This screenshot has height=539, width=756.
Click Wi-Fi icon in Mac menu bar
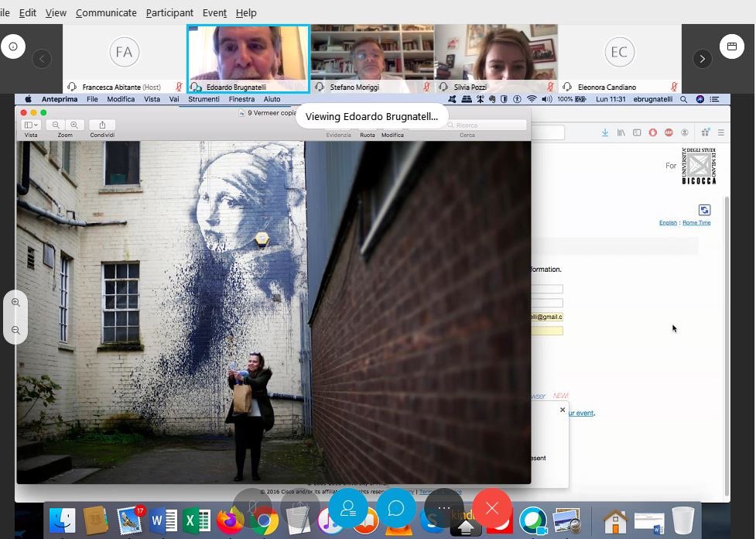532,99
